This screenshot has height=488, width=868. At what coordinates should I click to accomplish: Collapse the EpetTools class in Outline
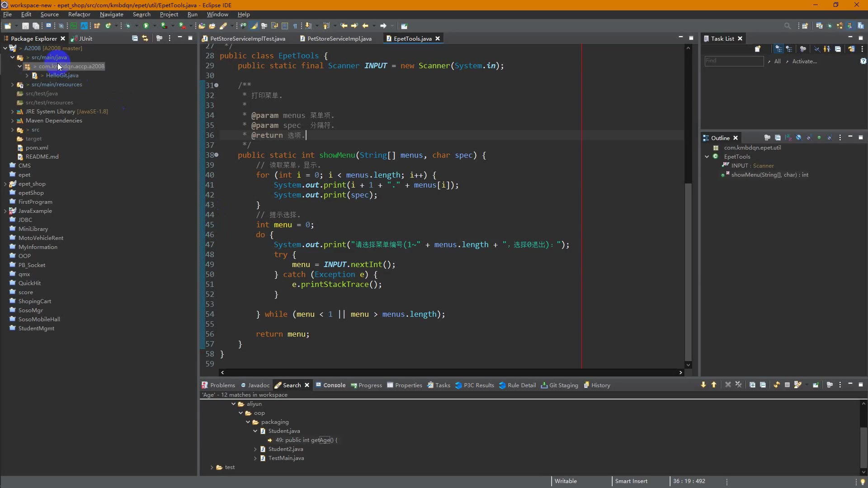tap(707, 157)
